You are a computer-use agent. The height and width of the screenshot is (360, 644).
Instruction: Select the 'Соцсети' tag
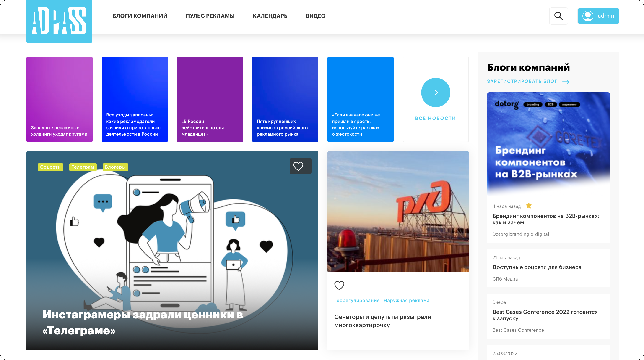50,167
